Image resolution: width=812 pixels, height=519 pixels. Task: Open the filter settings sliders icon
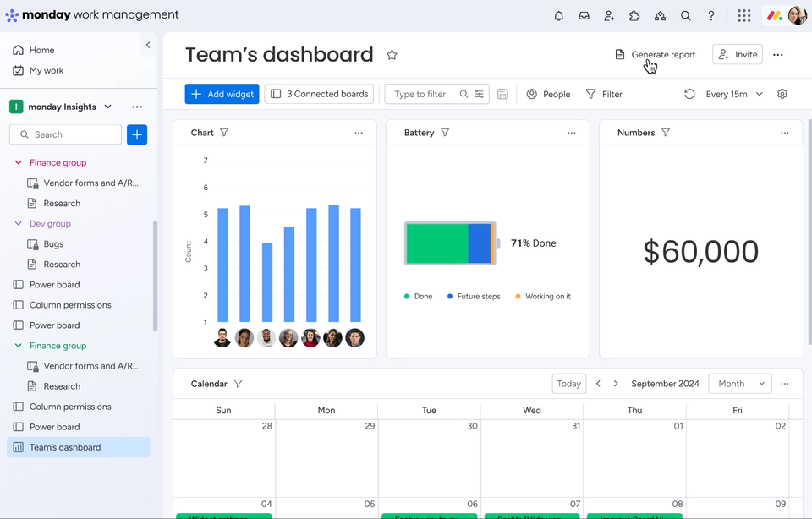tap(480, 94)
